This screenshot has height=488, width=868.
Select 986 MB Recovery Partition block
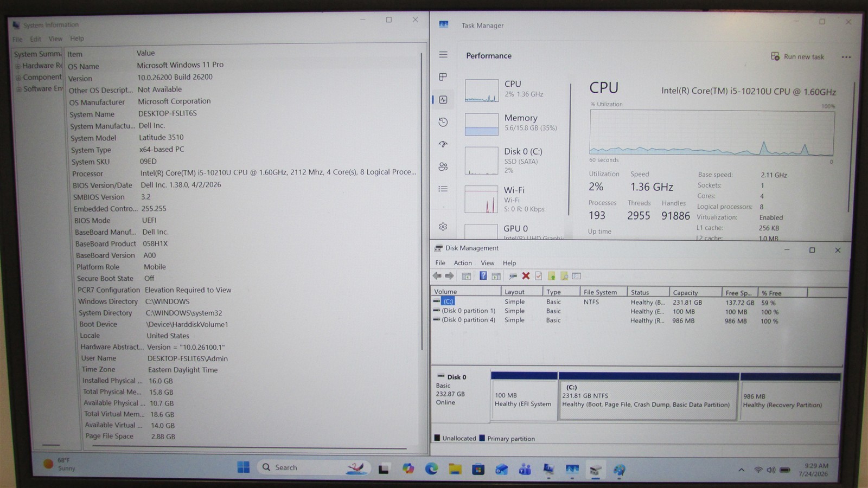tap(790, 397)
